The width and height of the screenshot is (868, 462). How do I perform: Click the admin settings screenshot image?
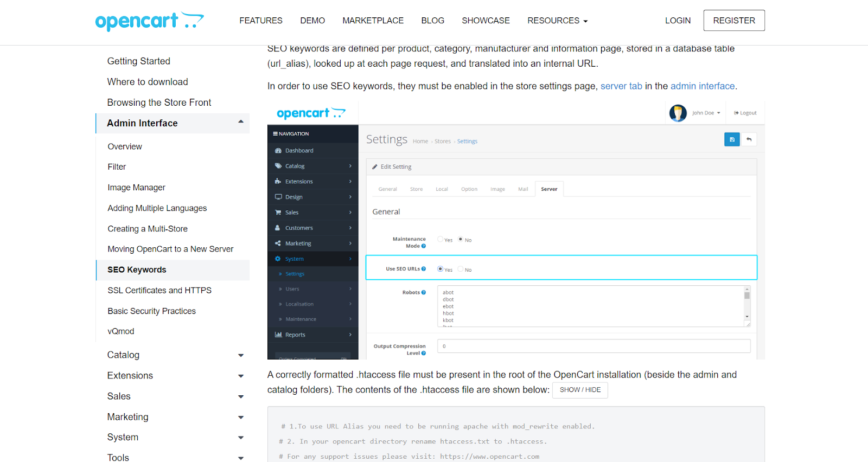point(516,230)
